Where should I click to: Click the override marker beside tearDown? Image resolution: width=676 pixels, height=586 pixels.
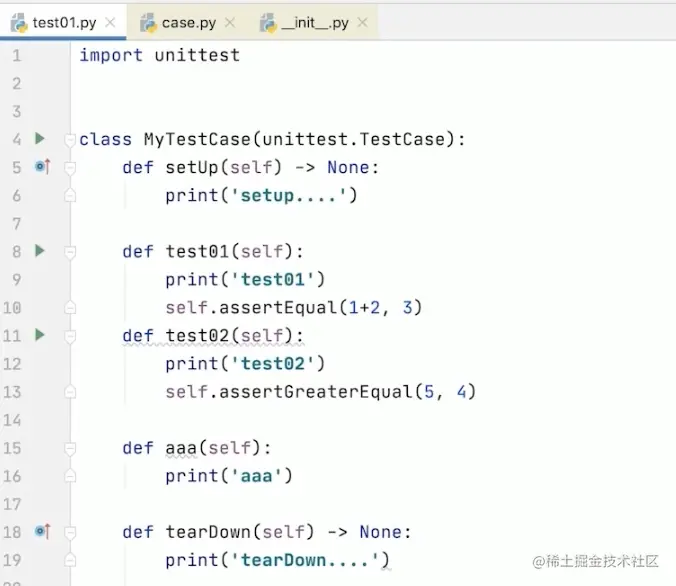[42, 531]
